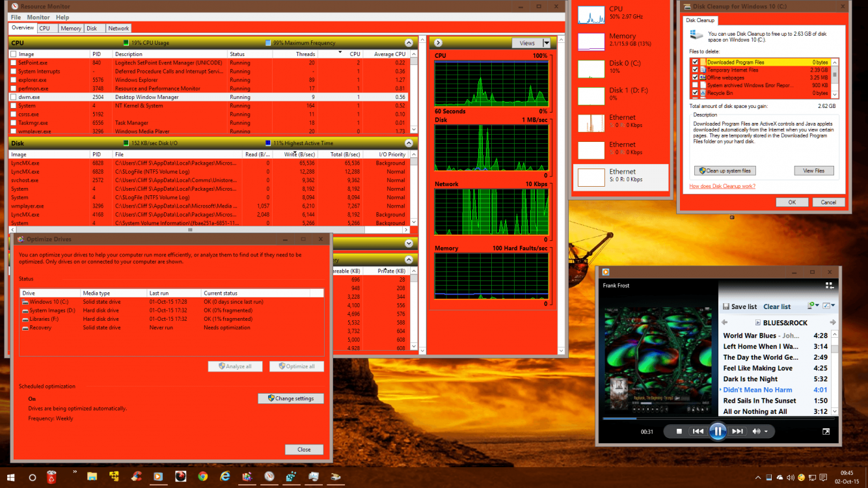The image size is (868, 488).
Task: Skip to the next track
Action: 737,431
